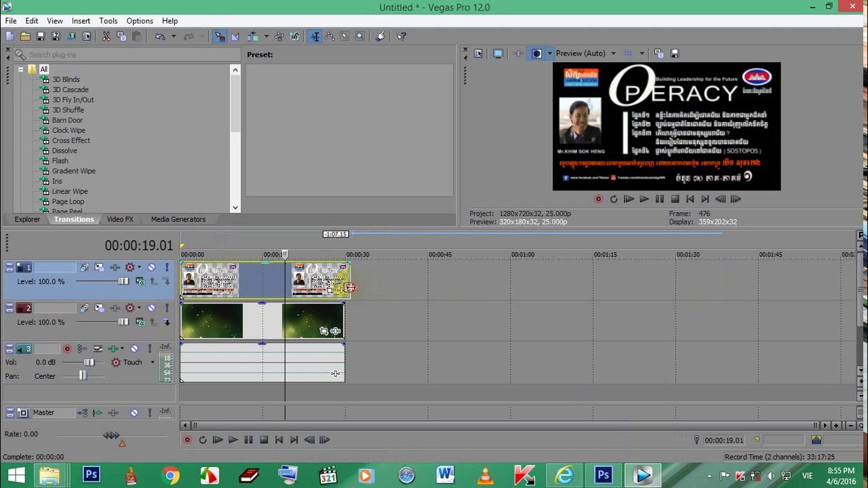This screenshot has height=488, width=868.
Task: Toggle Enable Snapping in the toolbar
Action: point(220,36)
